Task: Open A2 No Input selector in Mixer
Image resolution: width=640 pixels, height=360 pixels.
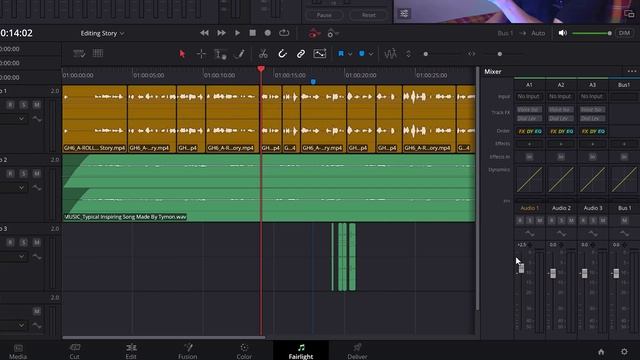Action: coord(560,96)
